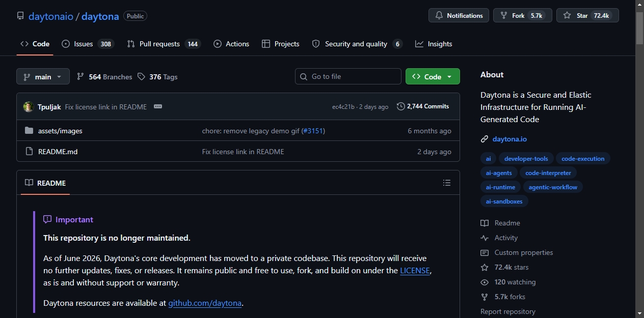Select the code-execution topic tag
644x318 pixels.
tap(583, 159)
